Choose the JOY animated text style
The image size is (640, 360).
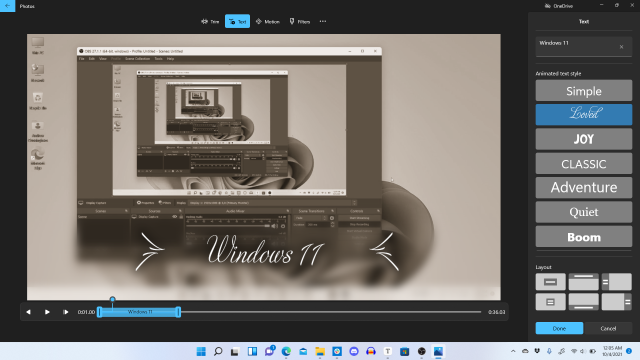tap(584, 139)
